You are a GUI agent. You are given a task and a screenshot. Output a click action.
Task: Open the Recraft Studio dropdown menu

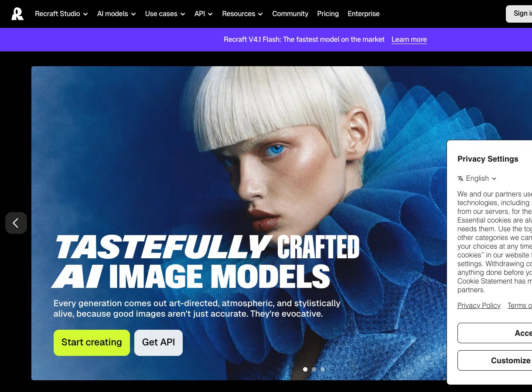coord(61,14)
